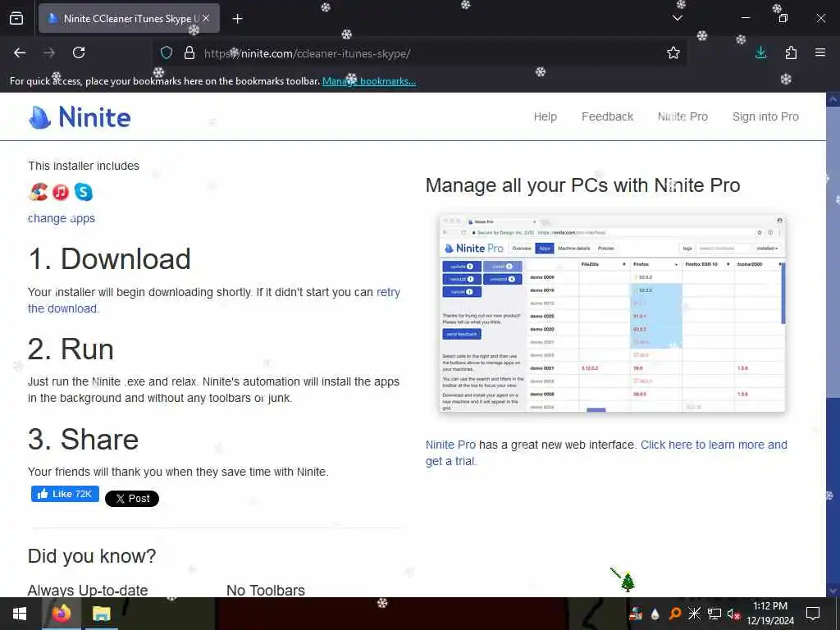Open the Firefox downloads panel

pyautogui.click(x=760, y=52)
